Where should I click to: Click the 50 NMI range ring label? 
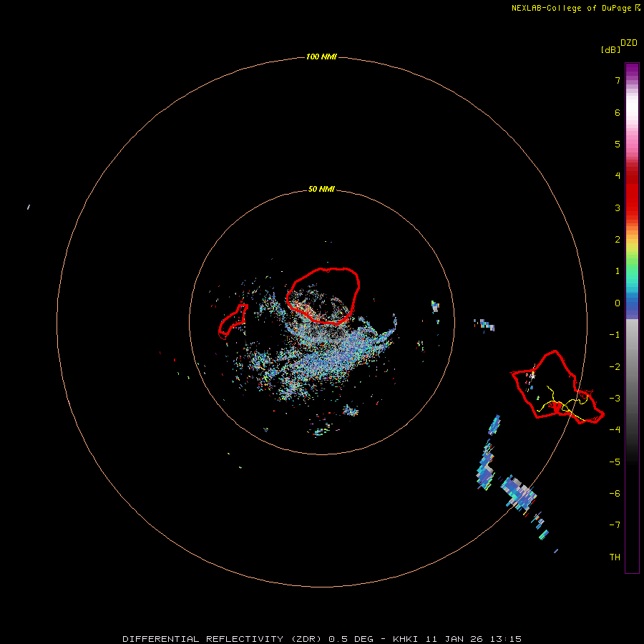tap(321, 189)
